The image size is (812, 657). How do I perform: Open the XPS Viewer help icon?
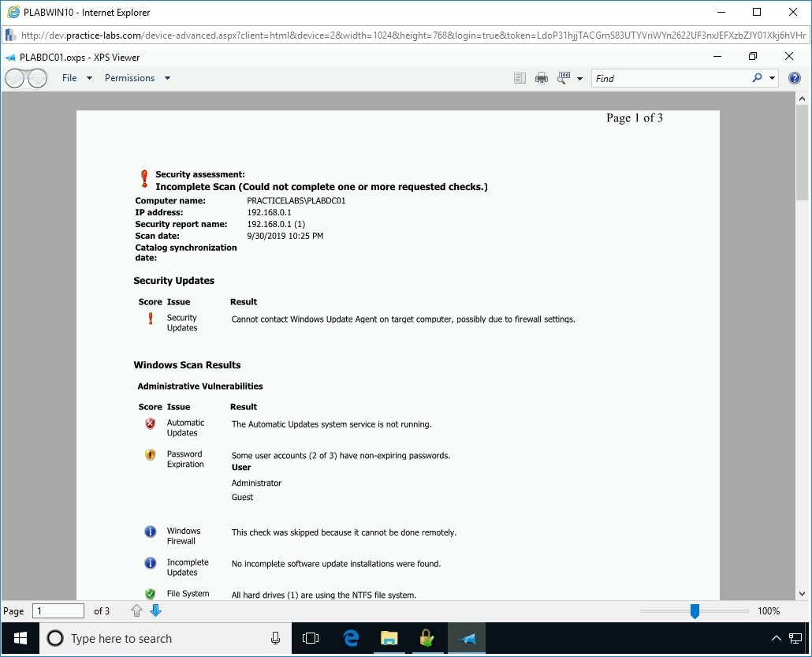click(795, 77)
